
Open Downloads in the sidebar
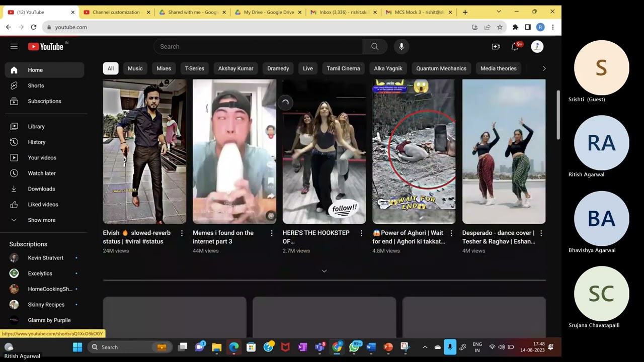44,189
